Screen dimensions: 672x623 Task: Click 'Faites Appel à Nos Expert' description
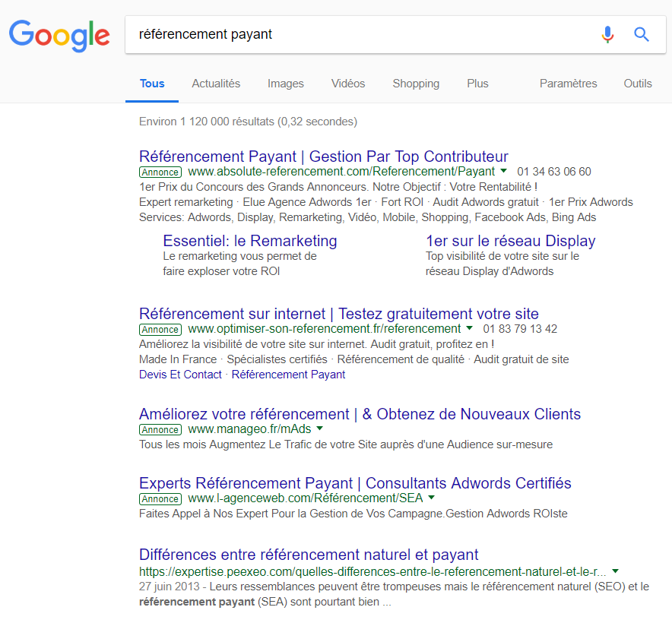point(353,514)
